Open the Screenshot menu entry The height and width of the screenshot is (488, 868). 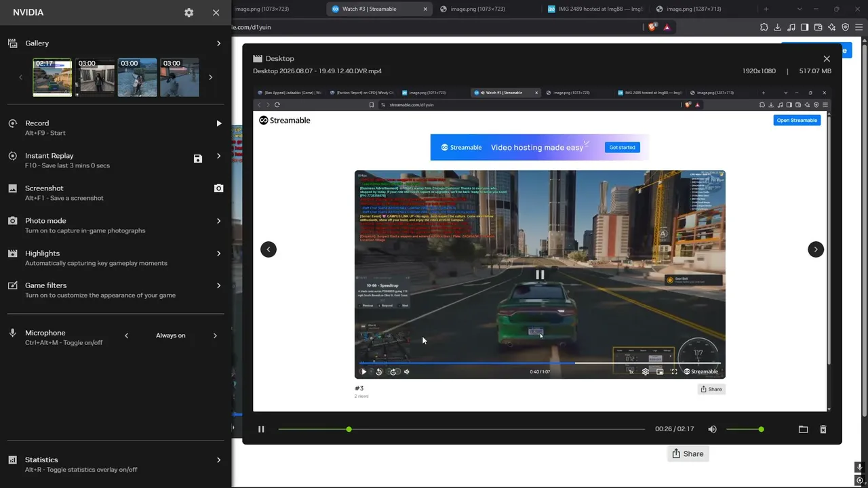(x=115, y=192)
